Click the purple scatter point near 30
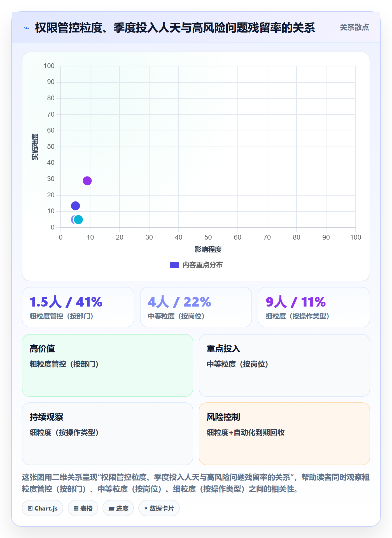 point(87,181)
